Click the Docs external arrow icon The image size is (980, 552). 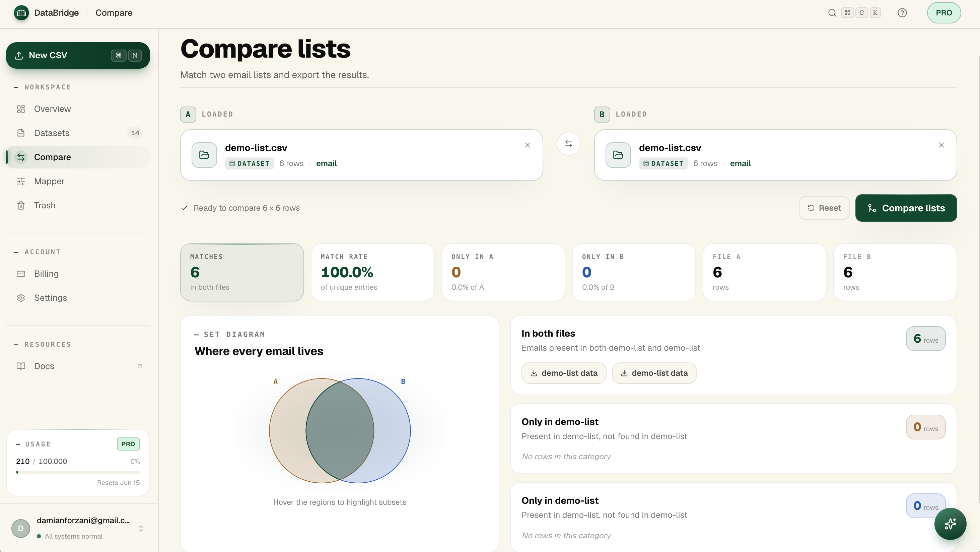pos(140,366)
